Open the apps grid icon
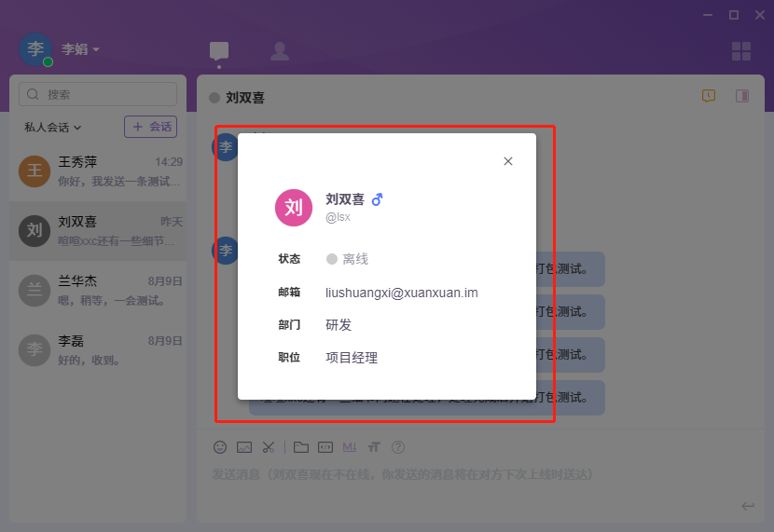The image size is (774, 532). tap(740, 51)
